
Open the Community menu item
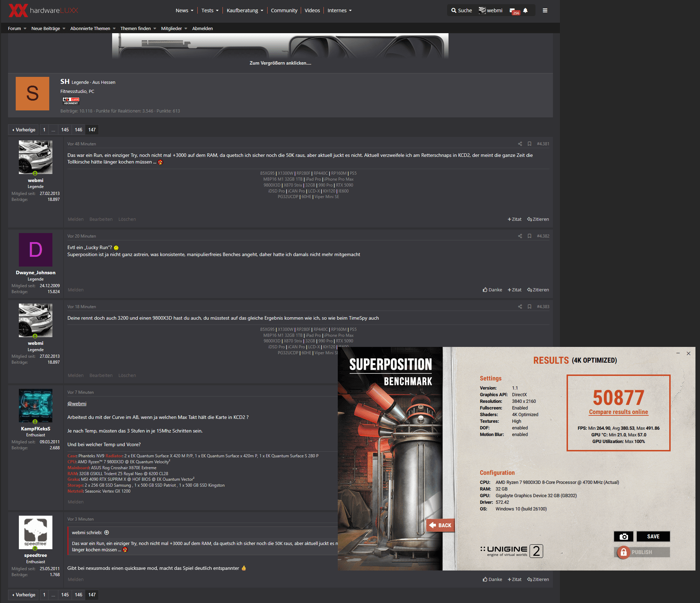(284, 10)
